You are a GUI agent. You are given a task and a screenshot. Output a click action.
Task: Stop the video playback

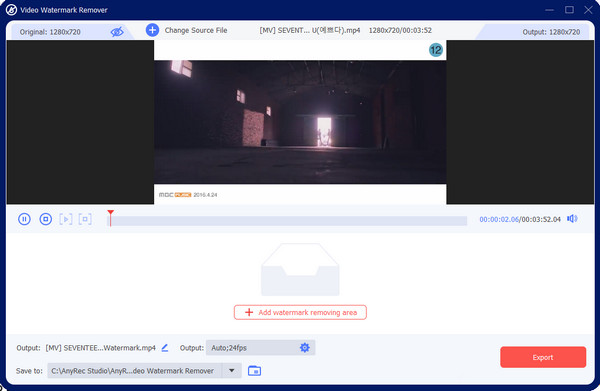[46, 219]
